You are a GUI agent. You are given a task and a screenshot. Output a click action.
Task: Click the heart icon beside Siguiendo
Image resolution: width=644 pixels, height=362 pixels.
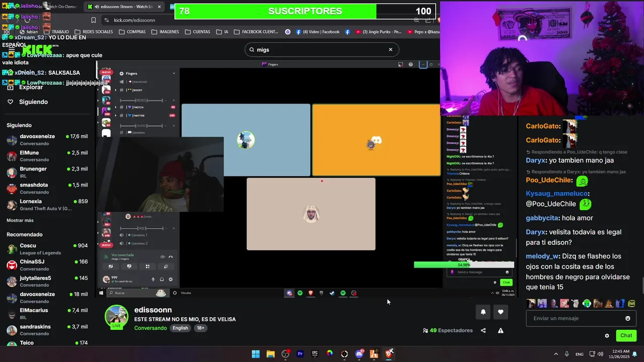[10, 102]
